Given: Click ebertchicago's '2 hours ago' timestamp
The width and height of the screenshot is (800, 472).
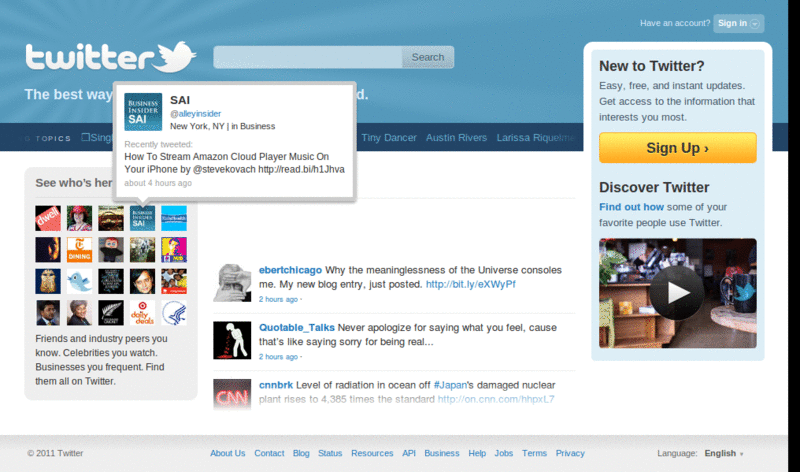Looking at the screenshot, I should pyautogui.click(x=278, y=300).
